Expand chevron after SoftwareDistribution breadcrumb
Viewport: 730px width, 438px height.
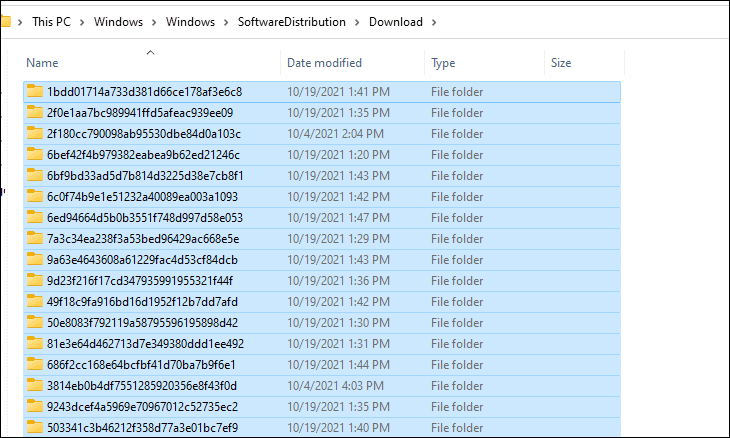(357, 22)
